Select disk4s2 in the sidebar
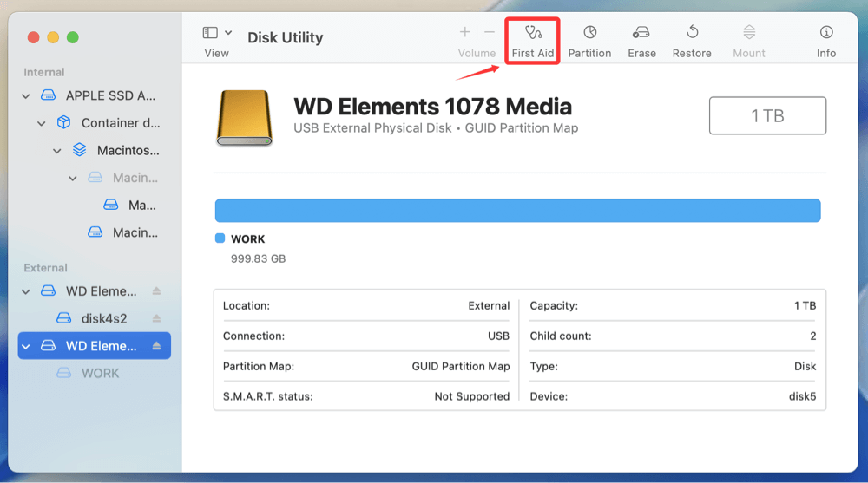The height and width of the screenshot is (483, 868). coord(94,319)
